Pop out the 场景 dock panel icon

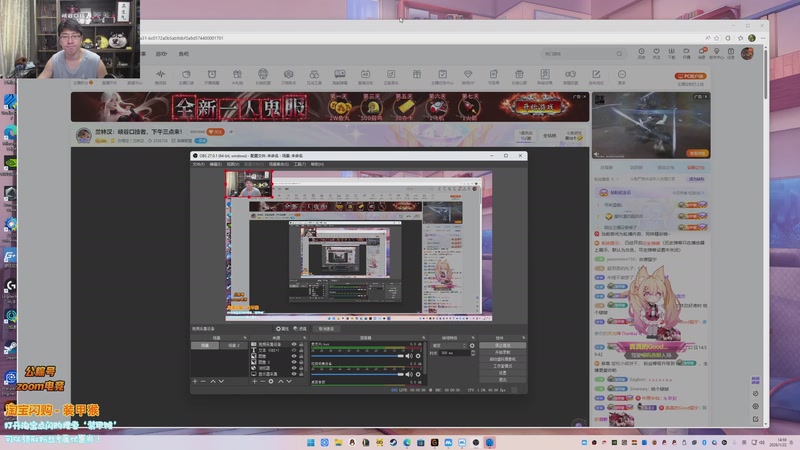click(245, 338)
